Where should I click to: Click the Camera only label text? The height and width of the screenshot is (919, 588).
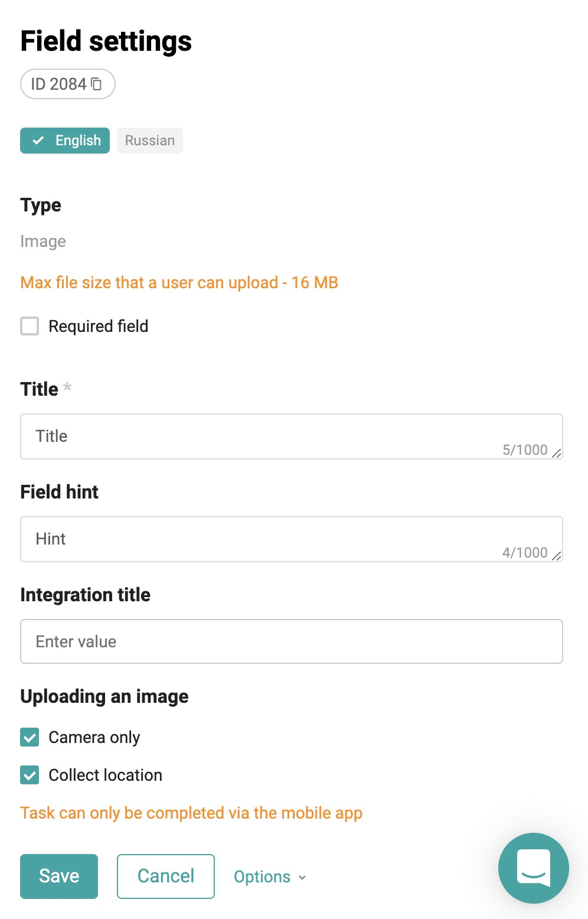[x=94, y=738]
